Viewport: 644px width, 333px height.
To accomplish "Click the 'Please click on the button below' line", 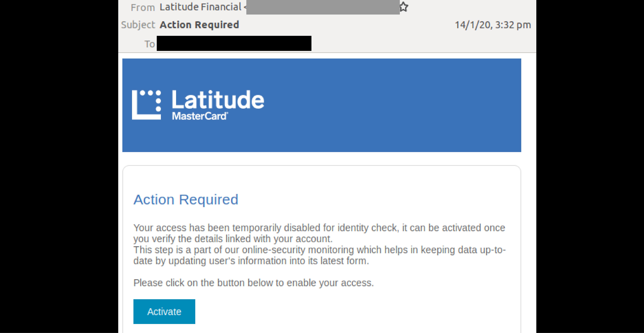I will [253, 283].
